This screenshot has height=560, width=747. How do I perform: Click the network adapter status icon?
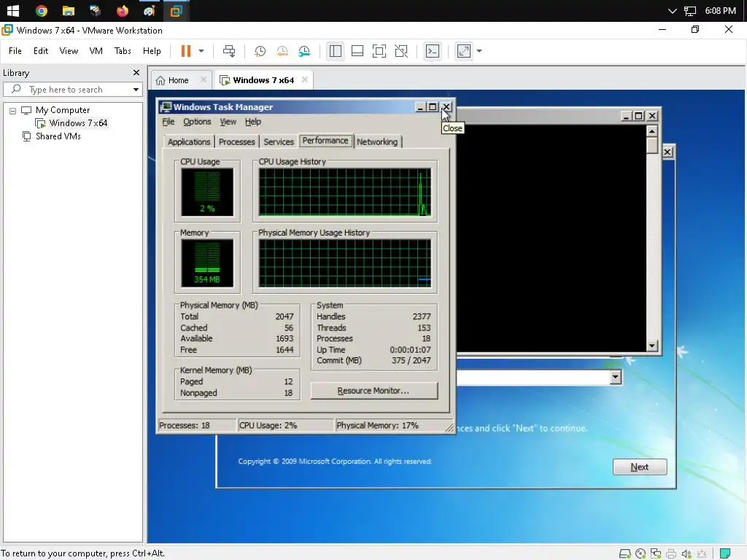coord(656,553)
